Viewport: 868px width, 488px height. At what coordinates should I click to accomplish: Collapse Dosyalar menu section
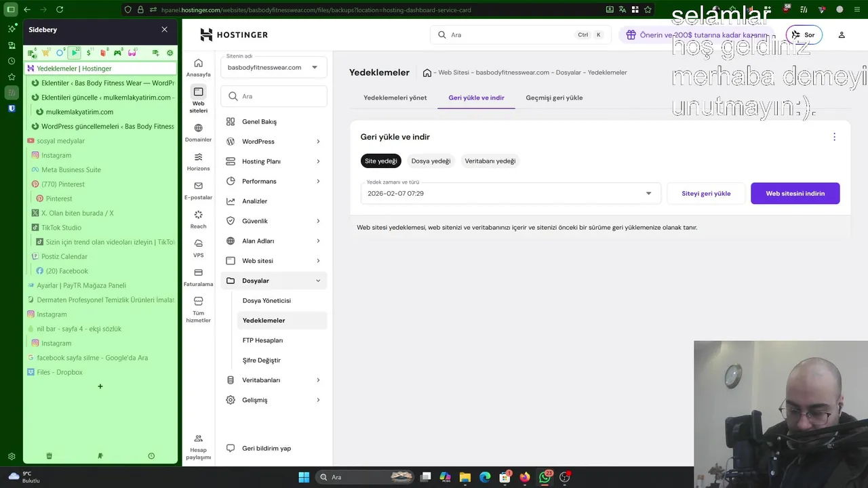tap(275, 281)
